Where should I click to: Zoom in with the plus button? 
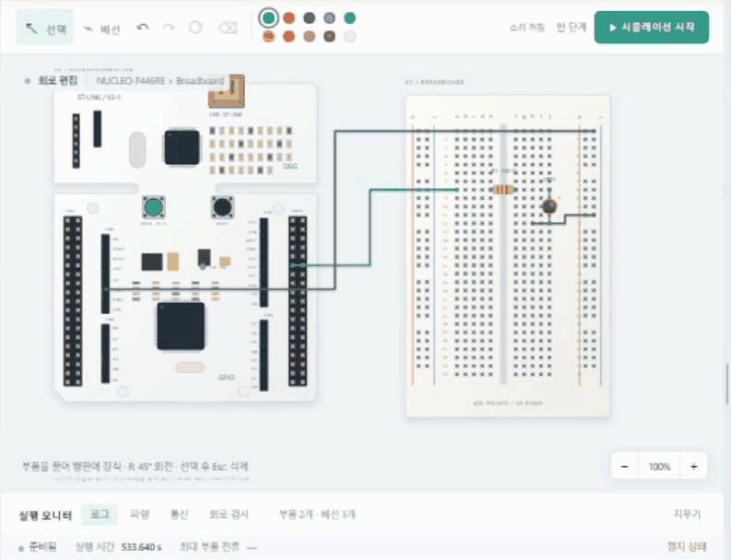tap(694, 466)
